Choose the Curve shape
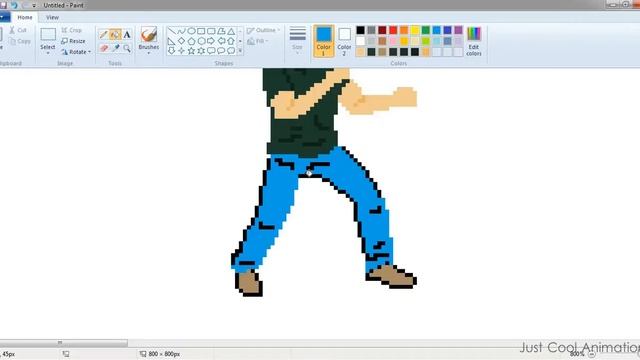Image resolution: width=640 pixels, height=360 pixels. 181,31
